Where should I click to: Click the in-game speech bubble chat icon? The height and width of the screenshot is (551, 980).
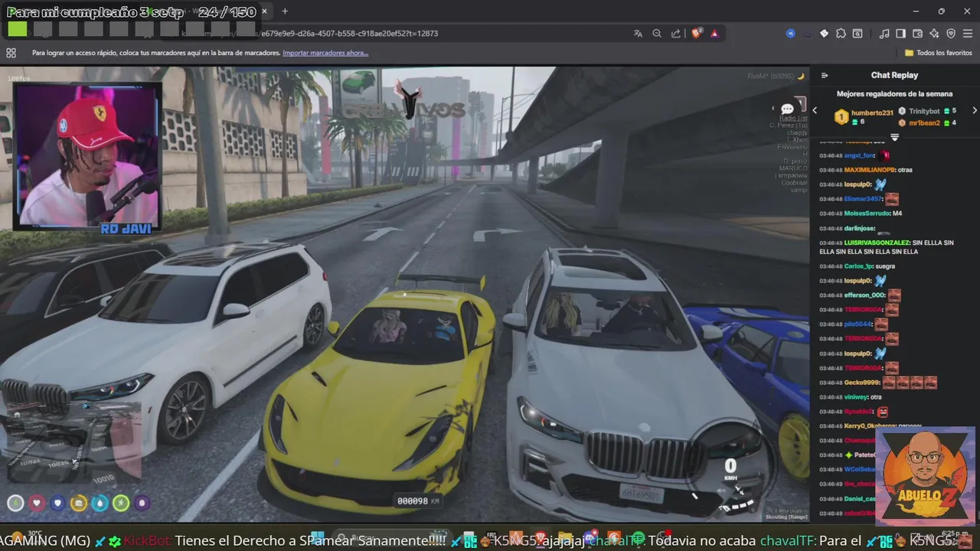tap(787, 109)
